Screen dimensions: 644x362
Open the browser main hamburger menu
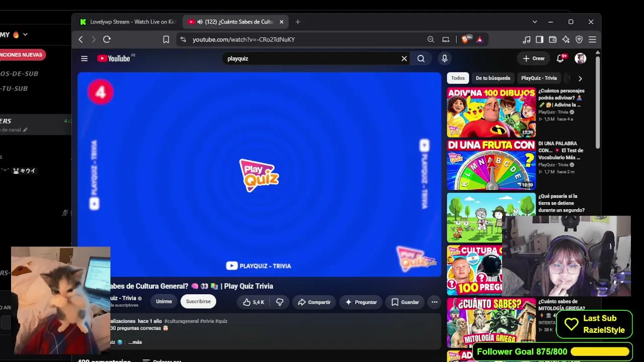pos(592,39)
